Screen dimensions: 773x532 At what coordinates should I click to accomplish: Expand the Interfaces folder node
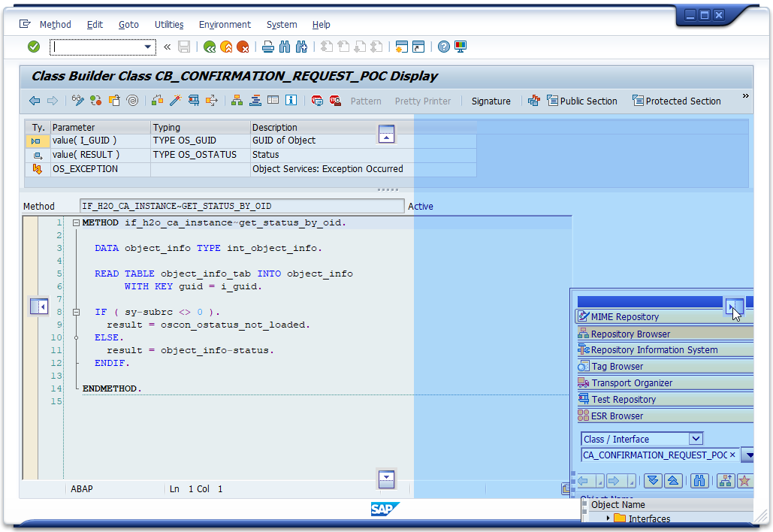pos(608,518)
